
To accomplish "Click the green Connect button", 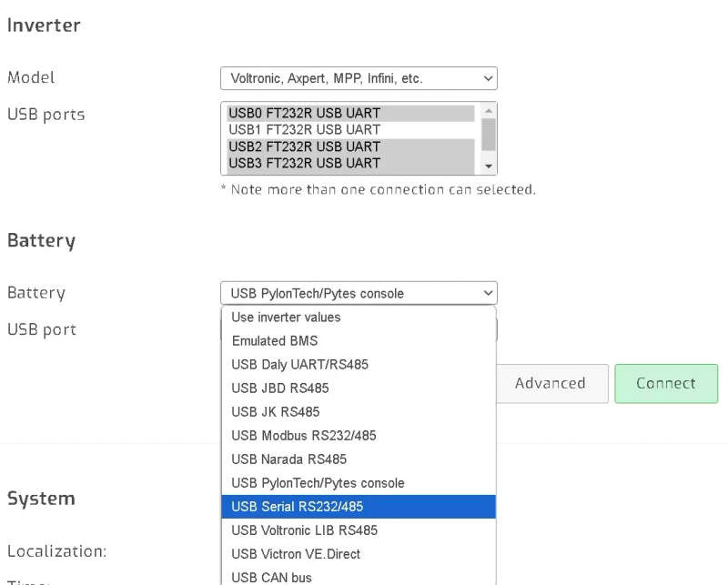I will click(x=666, y=384).
